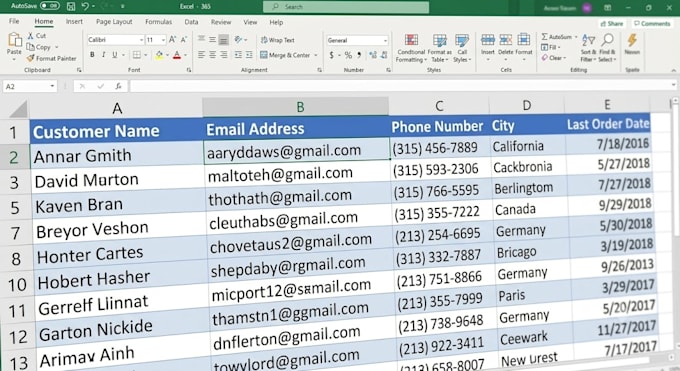Apply comma style format

click(x=359, y=55)
